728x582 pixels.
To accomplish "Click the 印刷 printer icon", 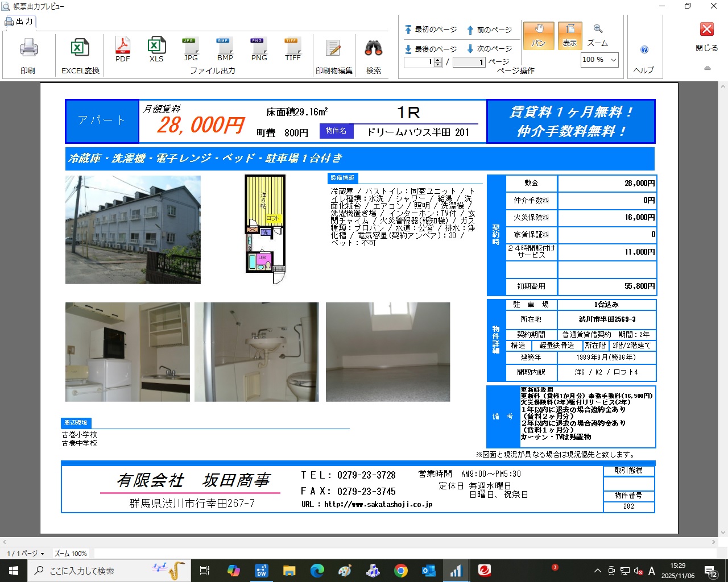I will 28,49.
